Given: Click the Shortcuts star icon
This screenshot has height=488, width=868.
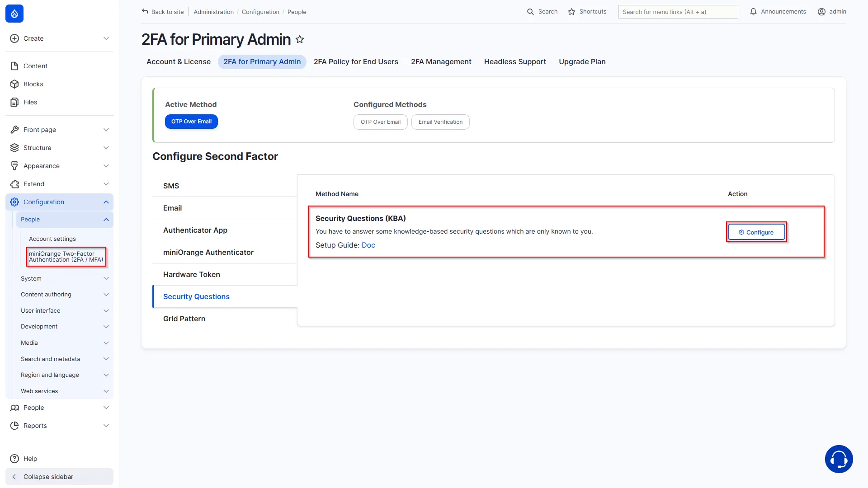Looking at the screenshot, I should pyautogui.click(x=571, y=12).
